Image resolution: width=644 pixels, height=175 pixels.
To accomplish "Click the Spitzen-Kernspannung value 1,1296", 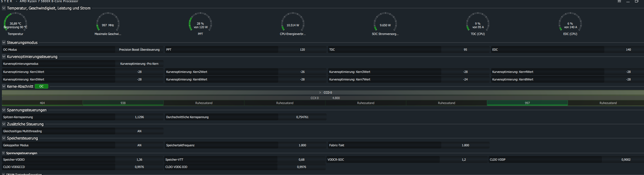I will point(139,117).
